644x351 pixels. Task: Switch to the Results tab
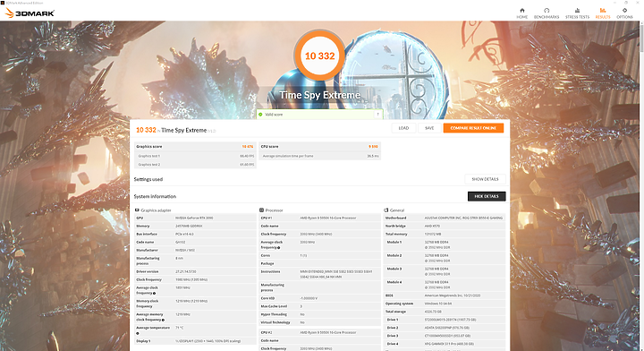(603, 13)
